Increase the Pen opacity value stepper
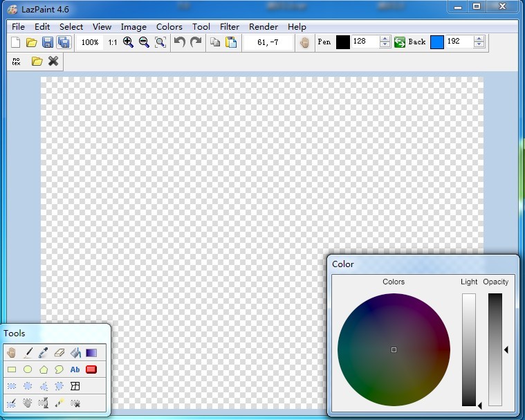This screenshot has width=525, height=420. 385,39
